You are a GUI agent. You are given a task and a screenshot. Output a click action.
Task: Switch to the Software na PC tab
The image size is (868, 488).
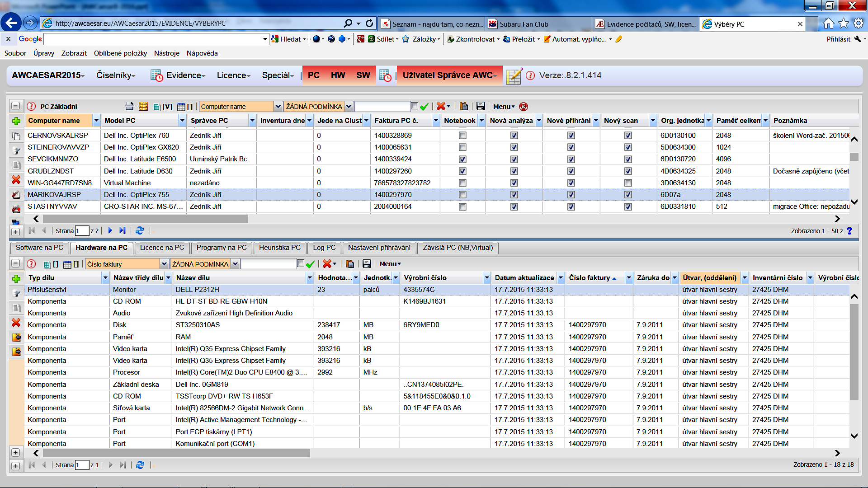click(39, 248)
